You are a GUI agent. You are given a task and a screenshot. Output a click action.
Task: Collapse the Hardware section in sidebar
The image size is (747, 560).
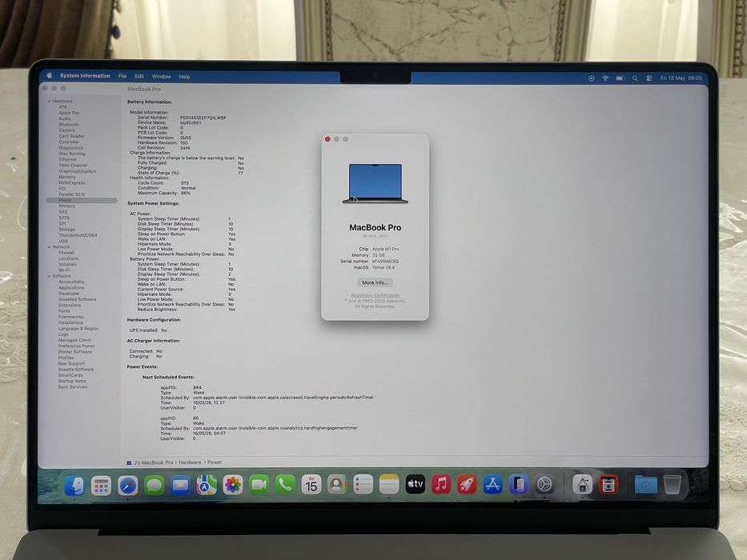coord(49,101)
